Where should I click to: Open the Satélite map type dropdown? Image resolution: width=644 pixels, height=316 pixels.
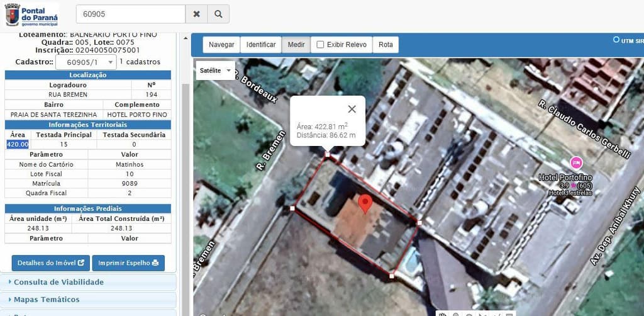click(216, 71)
